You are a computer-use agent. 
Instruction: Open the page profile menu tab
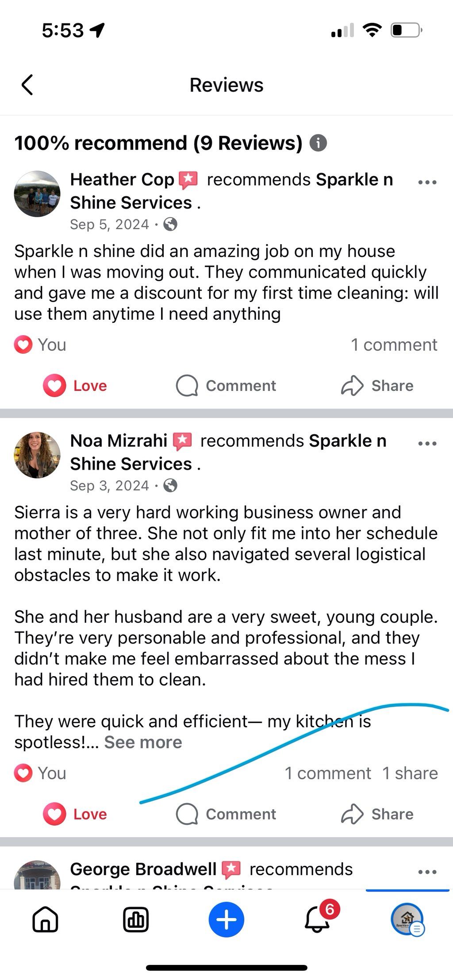tap(407, 920)
